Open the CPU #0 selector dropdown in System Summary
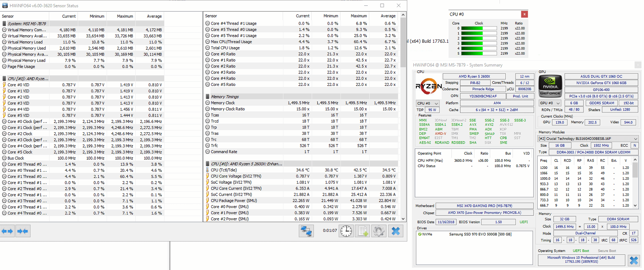 coord(428,103)
